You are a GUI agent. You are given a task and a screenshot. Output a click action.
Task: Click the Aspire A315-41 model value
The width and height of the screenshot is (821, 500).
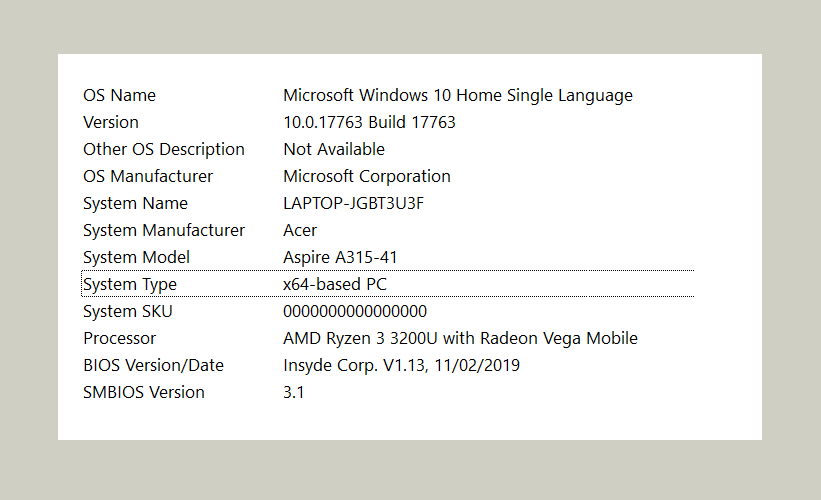click(x=340, y=257)
